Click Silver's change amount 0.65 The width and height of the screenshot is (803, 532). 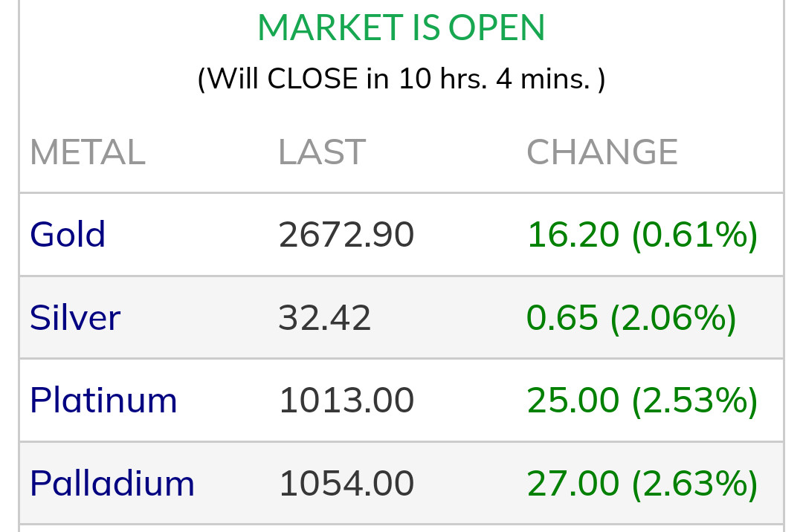pos(562,318)
